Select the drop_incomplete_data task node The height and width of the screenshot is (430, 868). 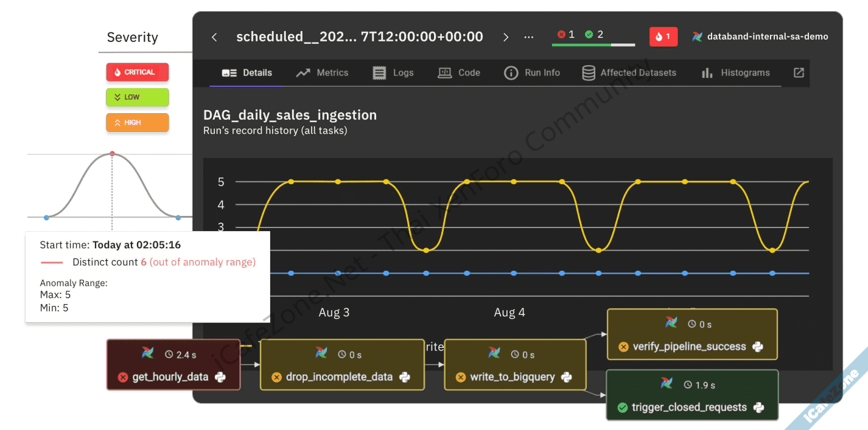341,365
